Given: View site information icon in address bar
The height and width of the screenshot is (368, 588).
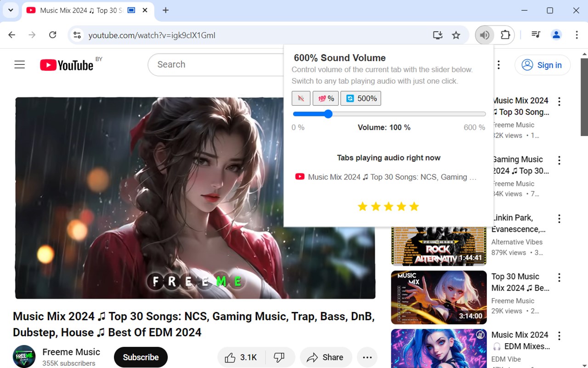Looking at the screenshot, I should (x=77, y=35).
